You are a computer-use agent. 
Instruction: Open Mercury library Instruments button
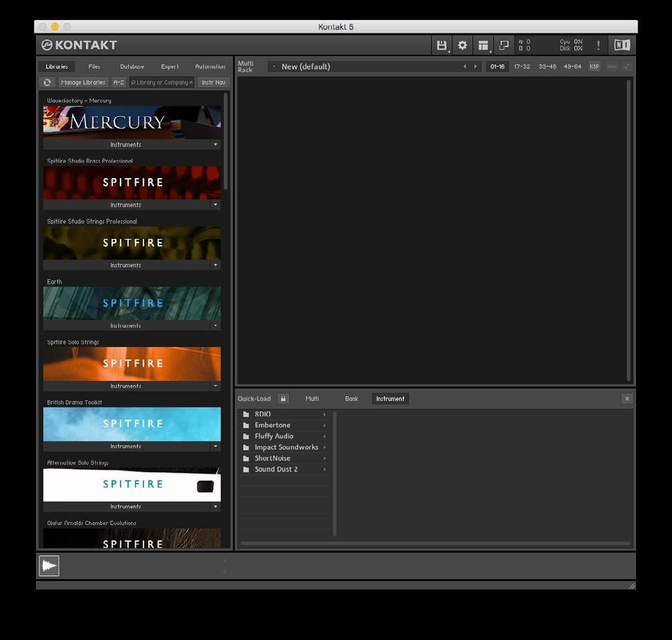[126, 144]
